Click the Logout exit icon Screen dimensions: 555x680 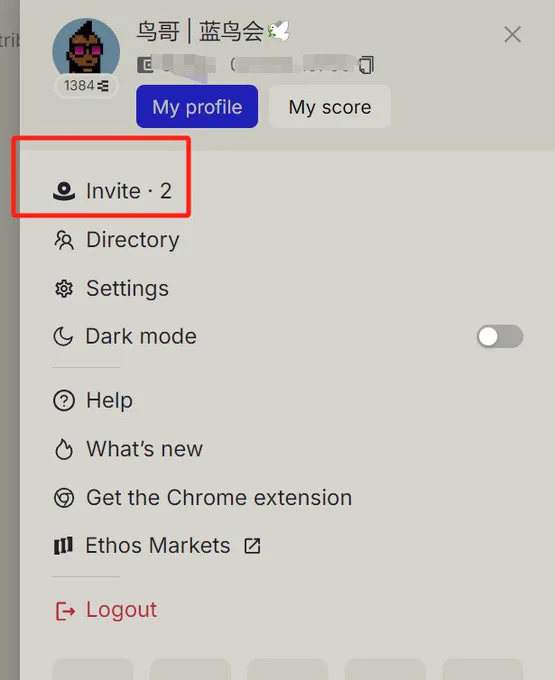point(65,611)
